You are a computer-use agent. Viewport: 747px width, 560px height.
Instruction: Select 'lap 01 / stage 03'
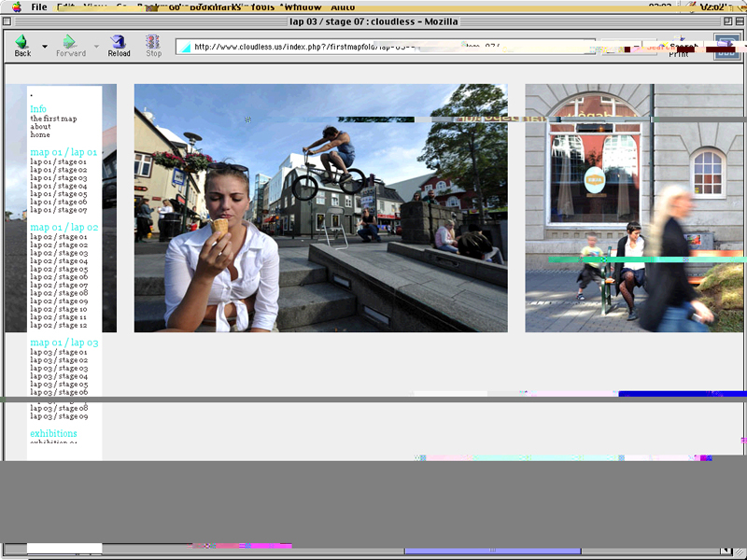[x=59, y=178]
